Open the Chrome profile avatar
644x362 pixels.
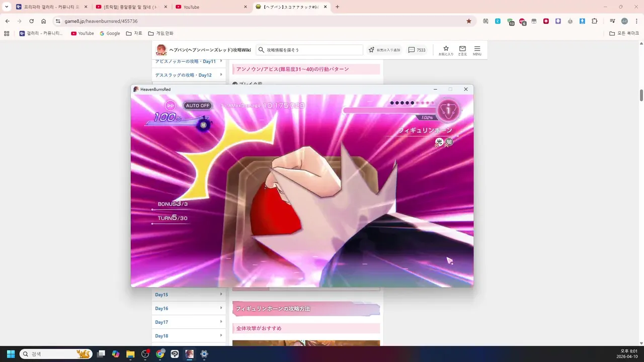pyautogui.click(x=624, y=21)
